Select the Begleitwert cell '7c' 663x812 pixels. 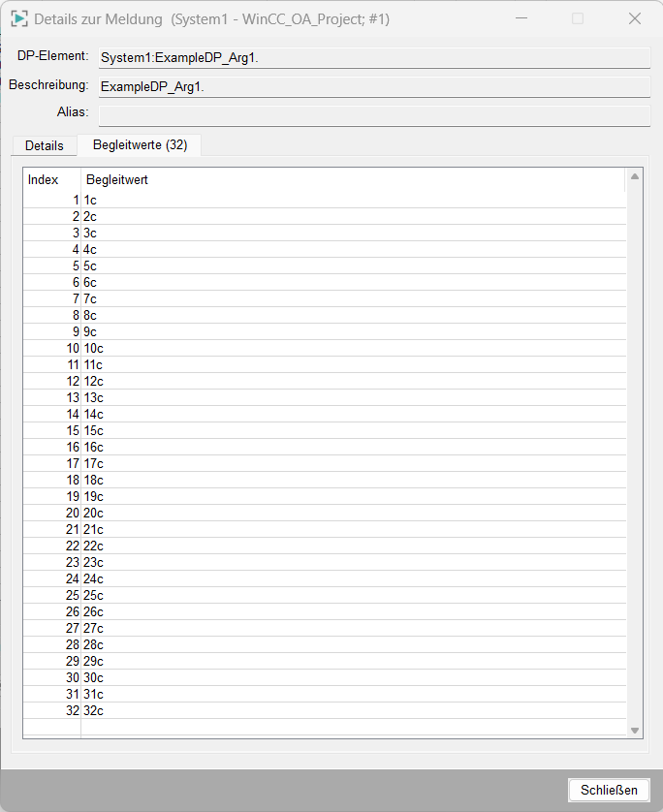click(x=353, y=298)
